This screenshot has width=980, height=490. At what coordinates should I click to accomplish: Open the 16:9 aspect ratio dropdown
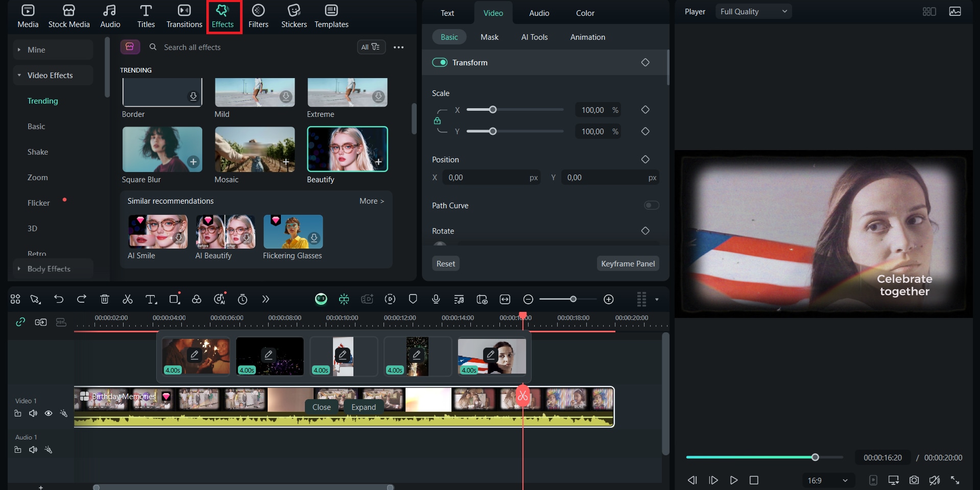tap(827, 480)
